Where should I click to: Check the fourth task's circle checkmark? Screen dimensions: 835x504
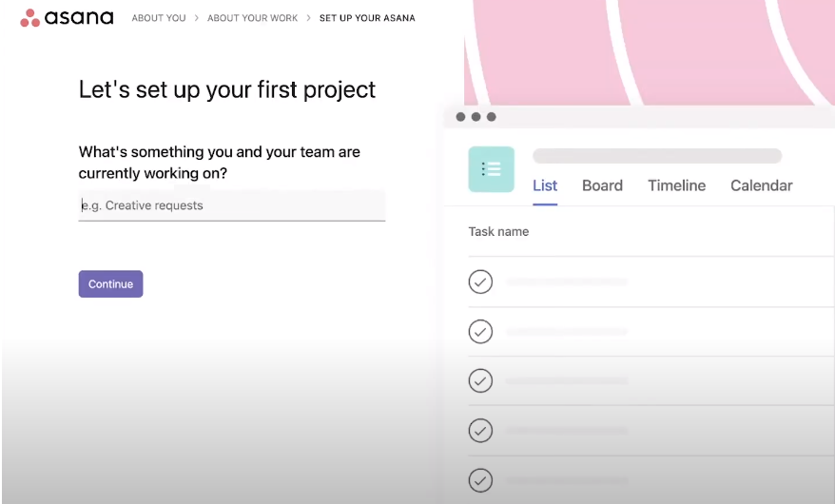(x=481, y=430)
